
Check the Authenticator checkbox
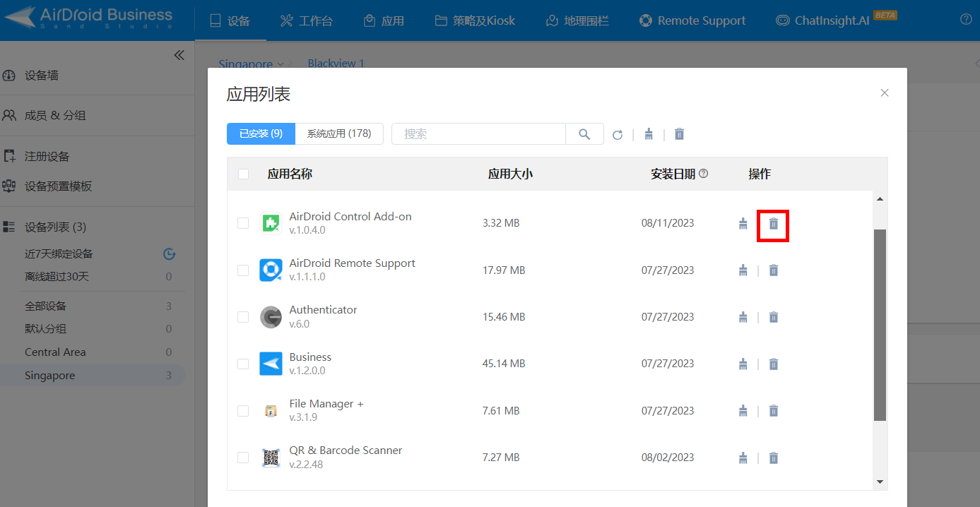click(x=243, y=317)
